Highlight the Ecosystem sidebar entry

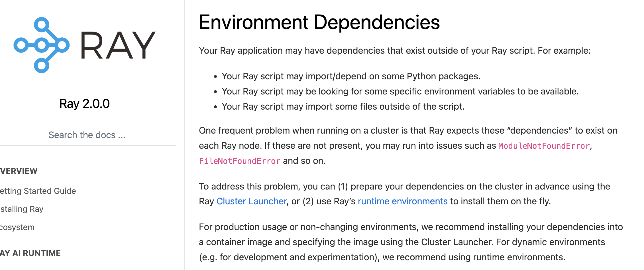click(17, 227)
